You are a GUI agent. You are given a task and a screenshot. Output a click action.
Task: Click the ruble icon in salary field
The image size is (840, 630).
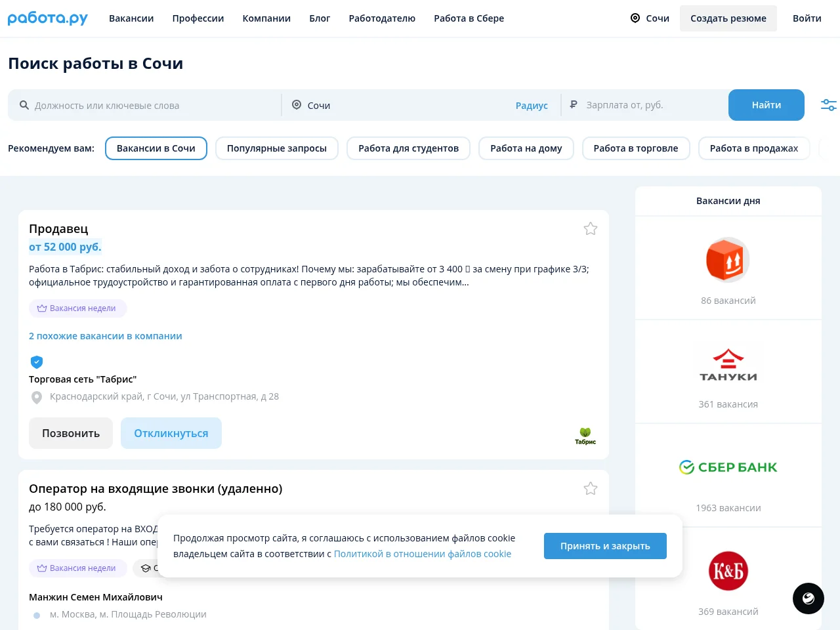click(574, 104)
